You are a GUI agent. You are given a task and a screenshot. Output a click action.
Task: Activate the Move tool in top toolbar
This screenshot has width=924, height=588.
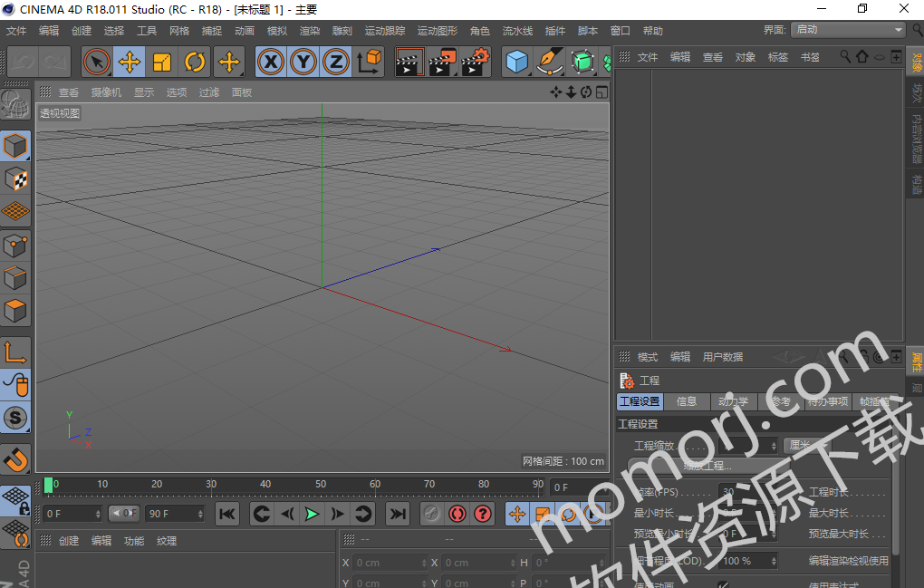[129, 62]
